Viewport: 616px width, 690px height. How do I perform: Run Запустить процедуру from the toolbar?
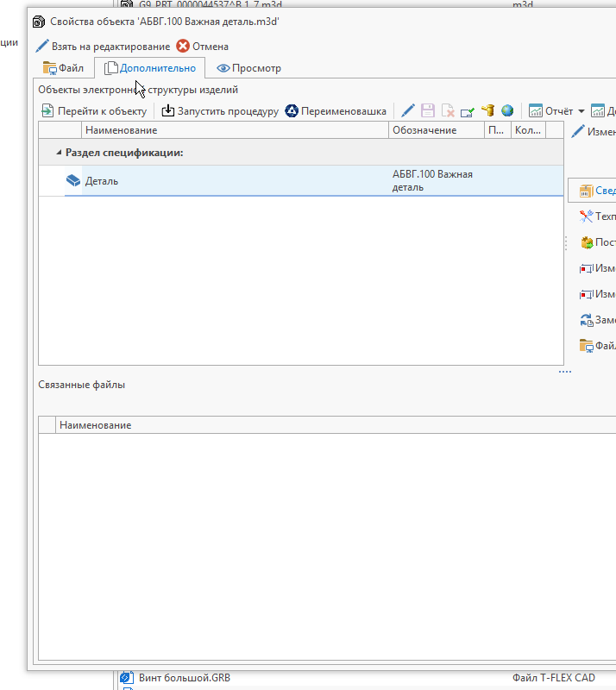220,111
